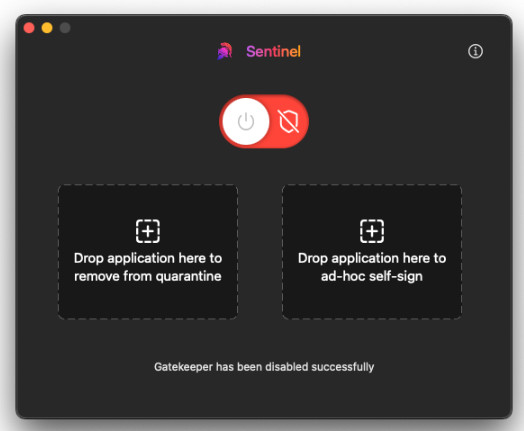
Task: Minimize the Sentinel window with yellow button
Action: click(47, 28)
